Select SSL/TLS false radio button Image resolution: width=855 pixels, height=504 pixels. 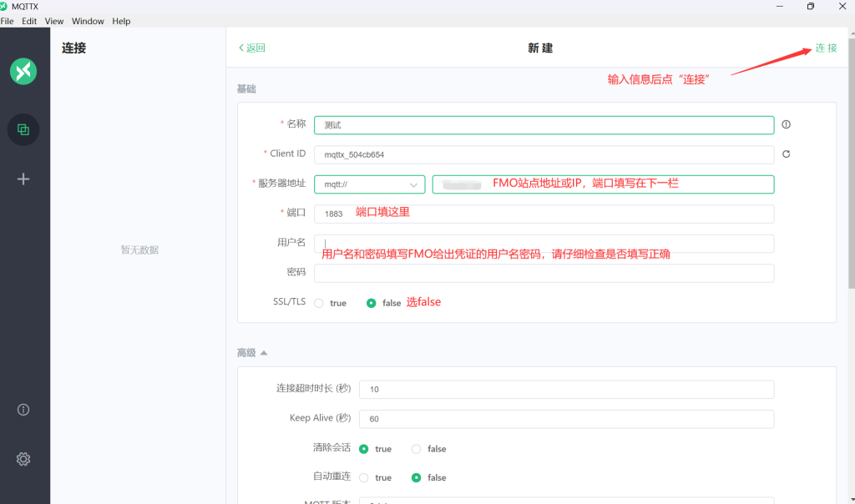pyautogui.click(x=372, y=303)
